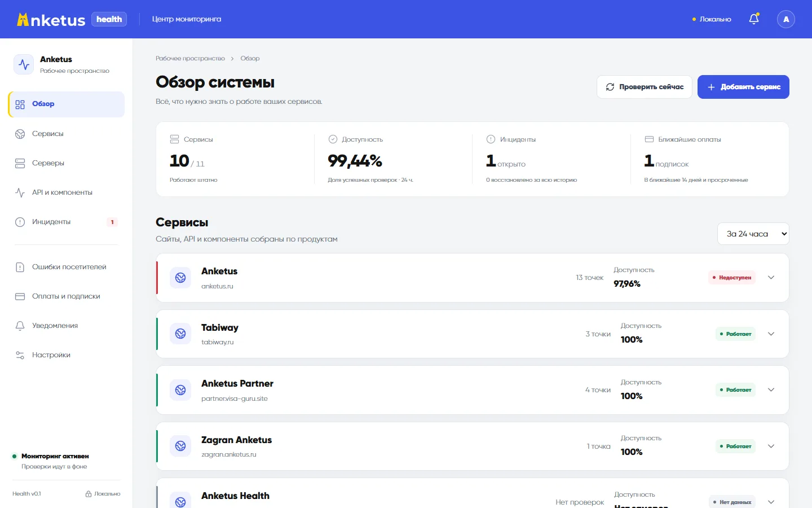The image size is (812, 508).
Task: Expand the Anketus Health service row
Action: (x=771, y=502)
